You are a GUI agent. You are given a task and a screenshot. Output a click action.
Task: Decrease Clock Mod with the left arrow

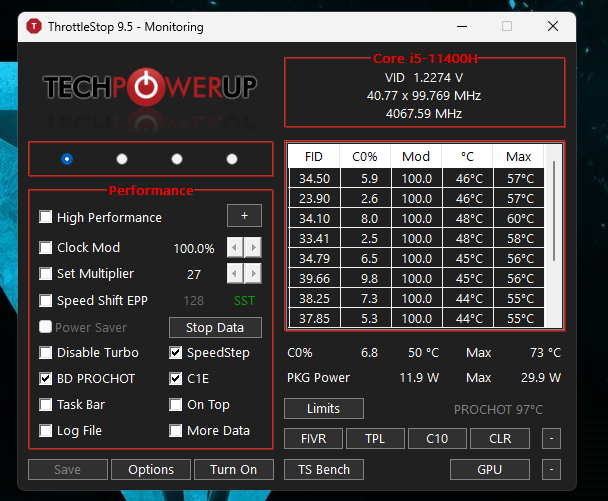pyautogui.click(x=235, y=247)
